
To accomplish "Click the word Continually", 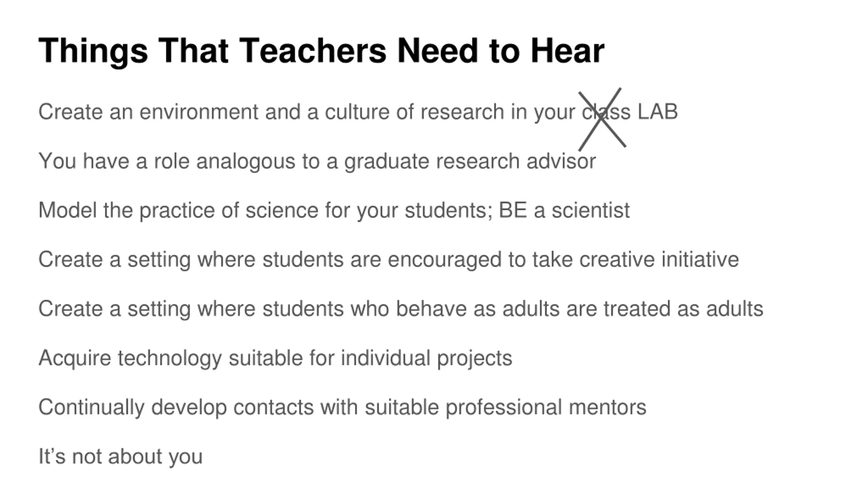I will [x=91, y=408].
